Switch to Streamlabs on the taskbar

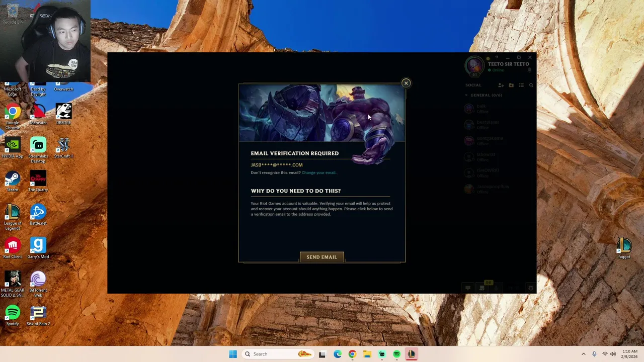tap(382, 354)
